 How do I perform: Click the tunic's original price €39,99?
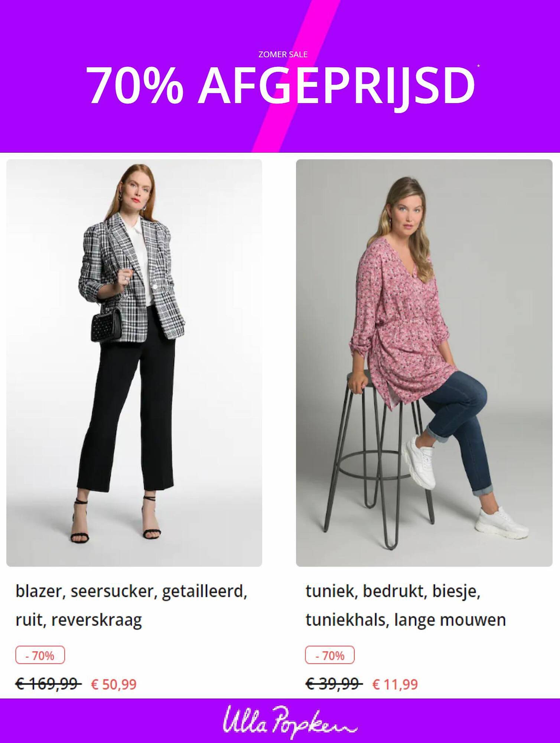pyautogui.click(x=334, y=684)
